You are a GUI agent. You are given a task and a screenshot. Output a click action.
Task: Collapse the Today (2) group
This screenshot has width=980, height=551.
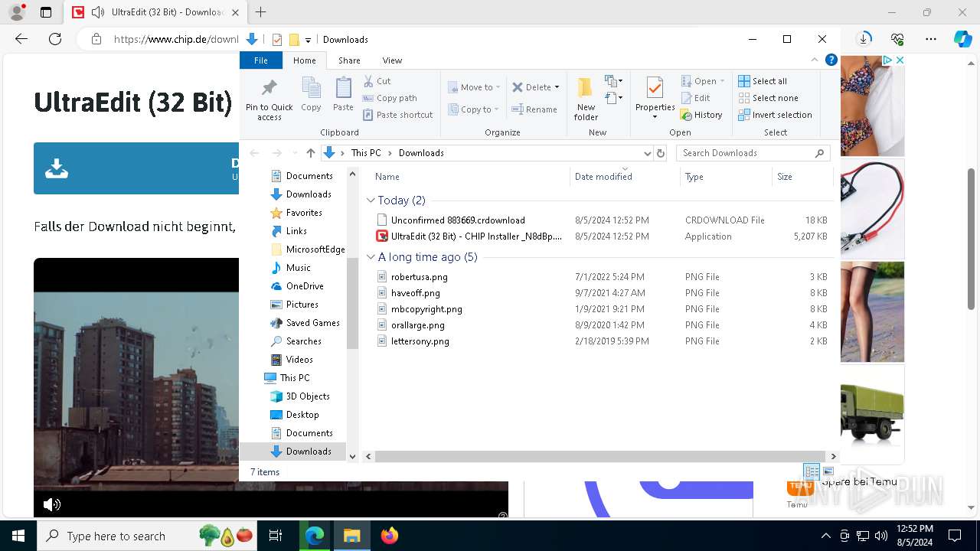click(371, 201)
